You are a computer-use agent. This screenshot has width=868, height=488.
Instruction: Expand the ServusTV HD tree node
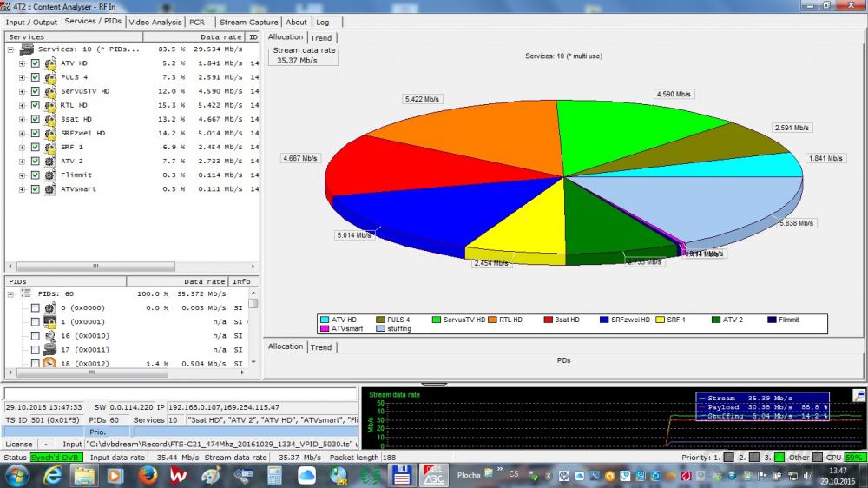23,91
